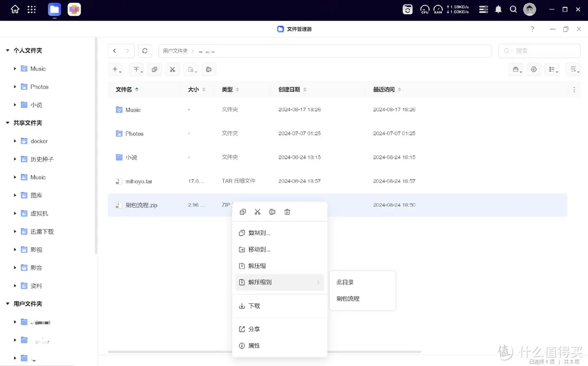Refresh the file list with the reload icon
The image size is (588, 366).
click(144, 50)
